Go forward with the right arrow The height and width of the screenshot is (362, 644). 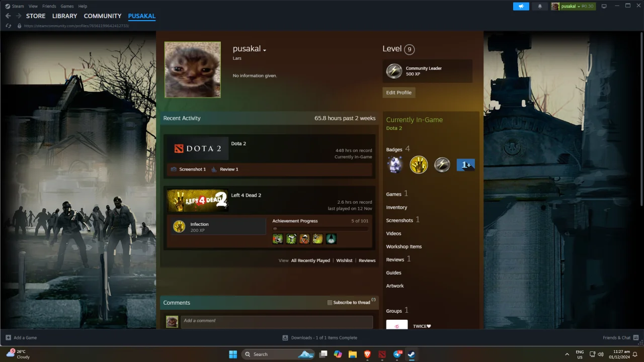pyautogui.click(x=18, y=16)
